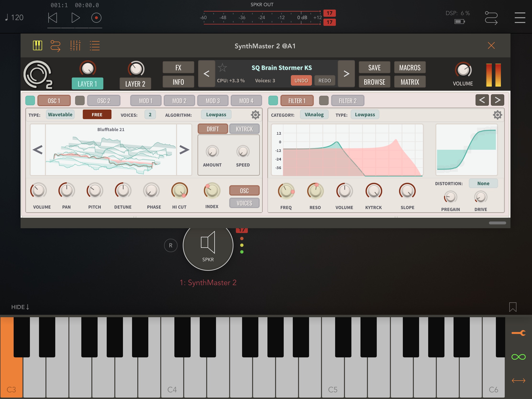Open filter settings gear icon
532x399 pixels.
[x=497, y=115]
